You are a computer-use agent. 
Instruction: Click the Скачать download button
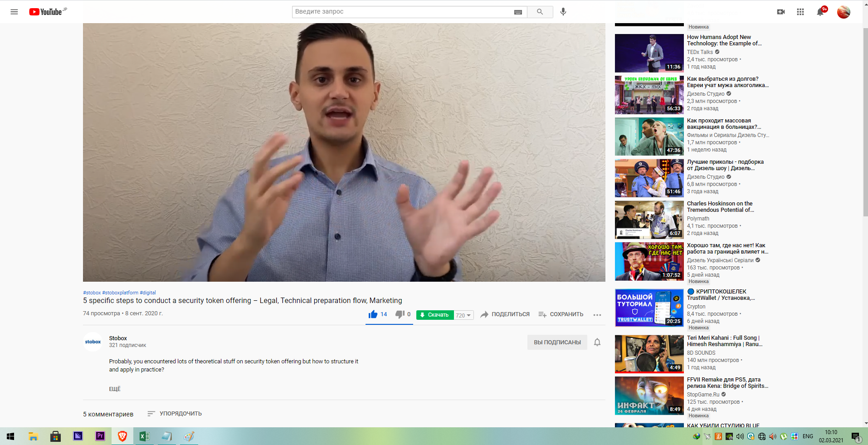(x=435, y=315)
